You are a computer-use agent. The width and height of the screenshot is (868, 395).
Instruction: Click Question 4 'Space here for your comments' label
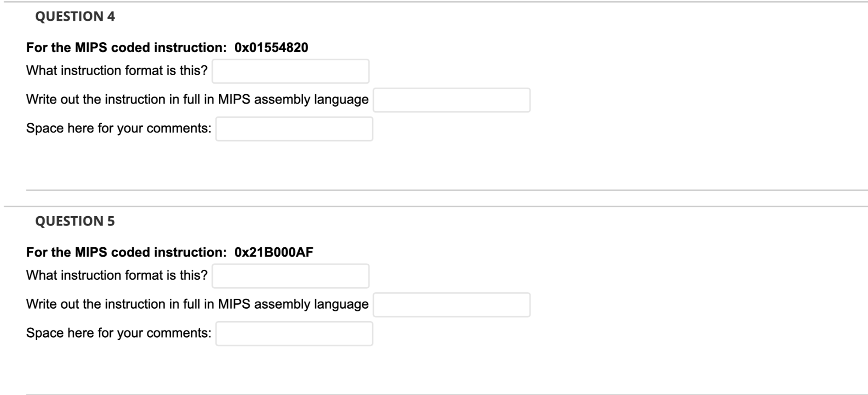coord(119,129)
